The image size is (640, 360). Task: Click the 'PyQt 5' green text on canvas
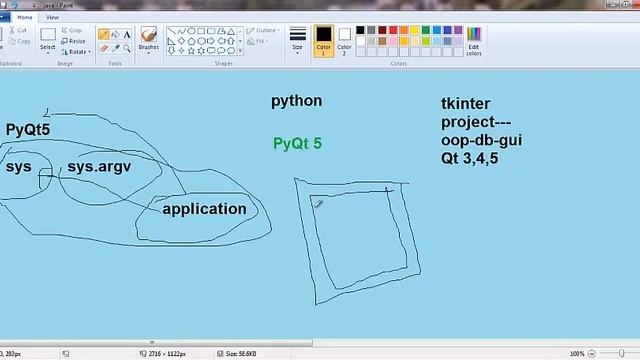[297, 144]
